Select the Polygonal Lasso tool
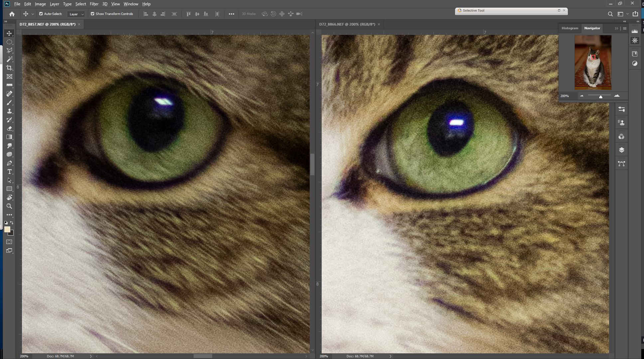Image resolution: width=644 pixels, height=359 pixels. [9, 51]
